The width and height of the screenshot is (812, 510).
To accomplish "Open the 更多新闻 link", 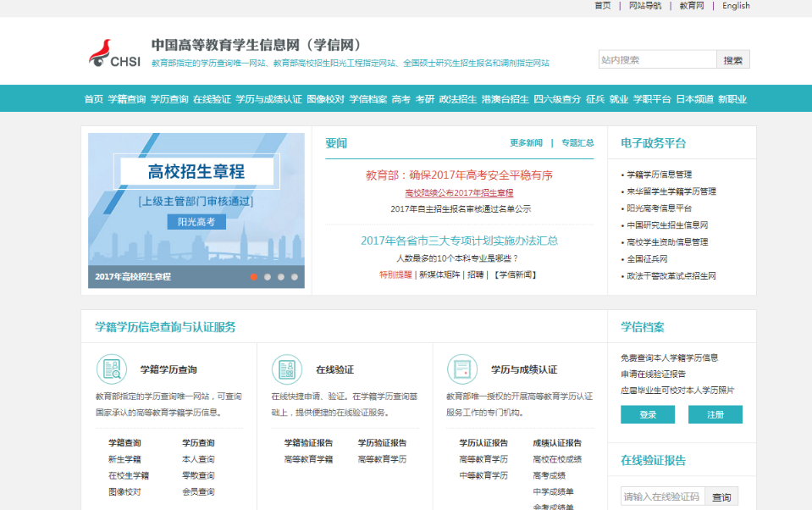I will click(526, 143).
